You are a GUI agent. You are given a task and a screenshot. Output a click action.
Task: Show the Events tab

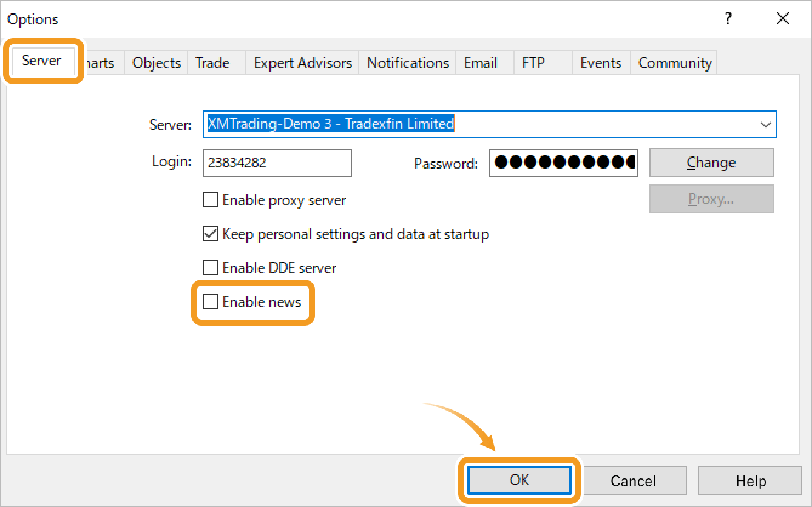601,63
